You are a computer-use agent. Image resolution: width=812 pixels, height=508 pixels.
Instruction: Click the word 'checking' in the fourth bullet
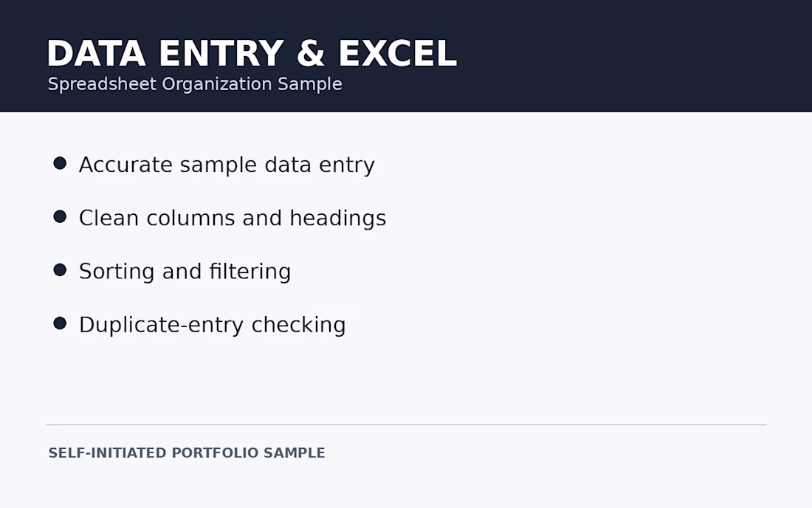click(x=298, y=325)
